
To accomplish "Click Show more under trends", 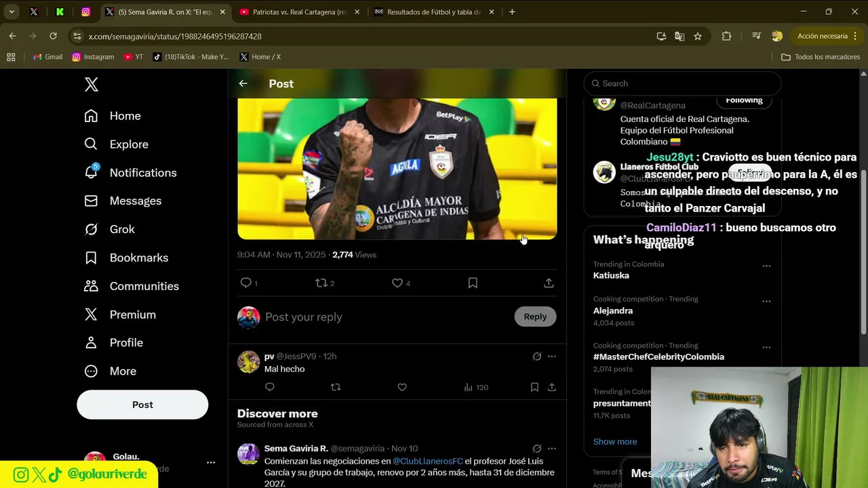I will pos(615,442).
